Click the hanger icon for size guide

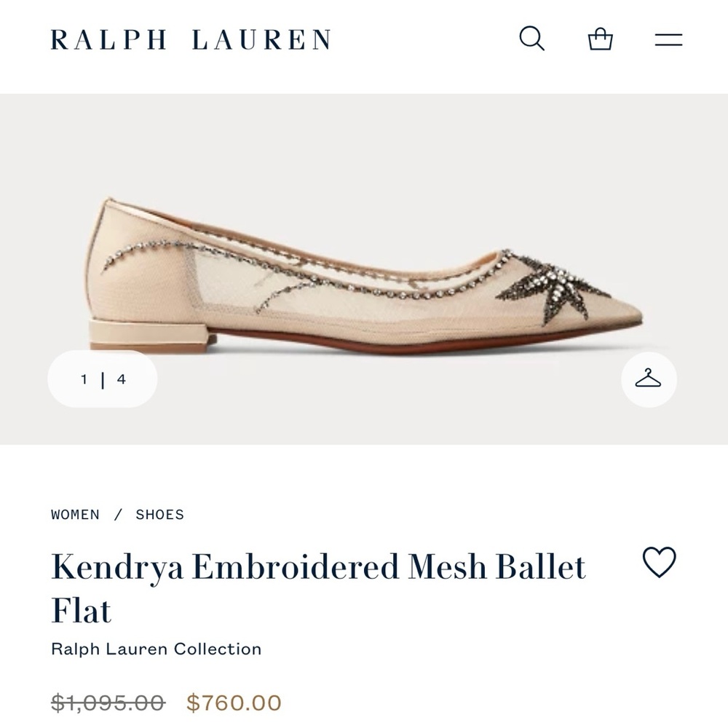point(648,378)
